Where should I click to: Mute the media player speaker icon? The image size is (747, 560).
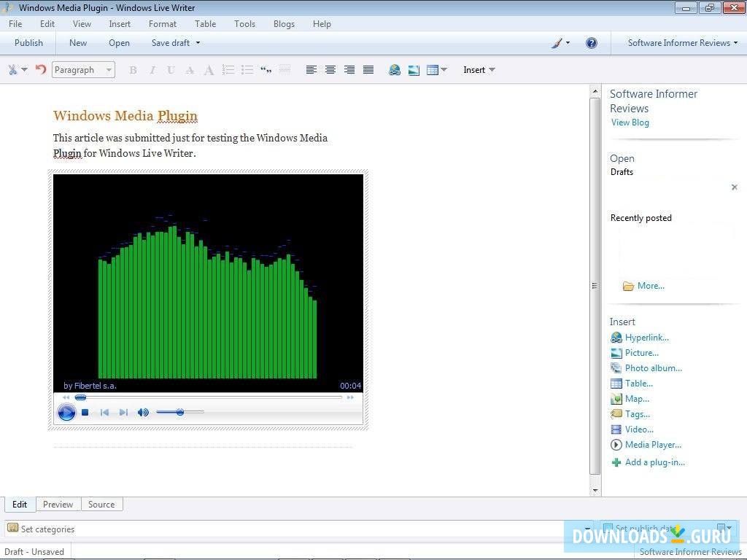point(143,413)
